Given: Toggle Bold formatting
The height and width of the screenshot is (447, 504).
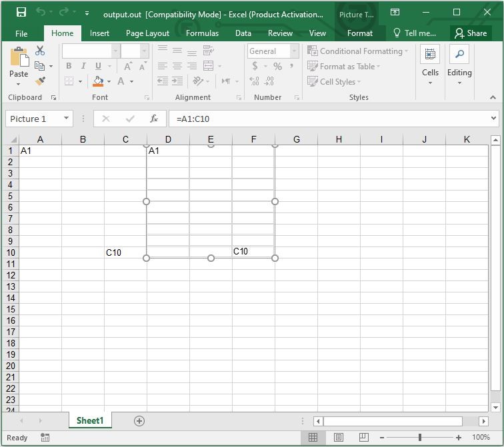Looking at the screenshot, I should pos(69,66).
